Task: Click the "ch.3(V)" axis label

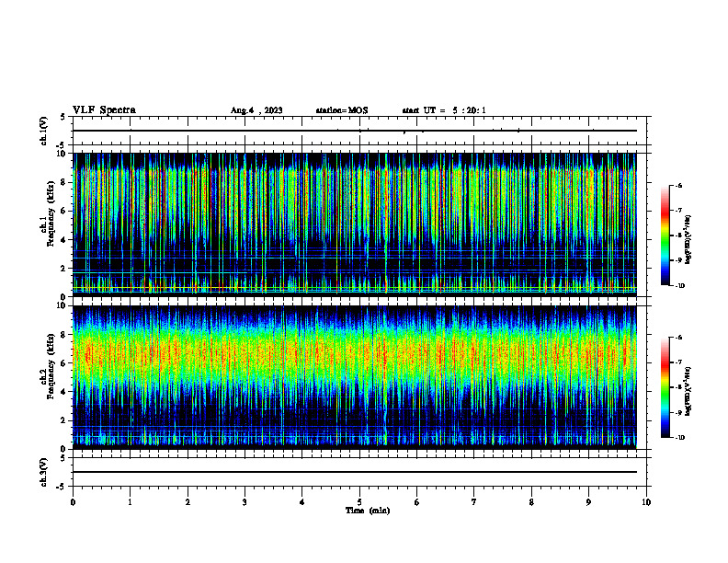Action: click(43, 473)
